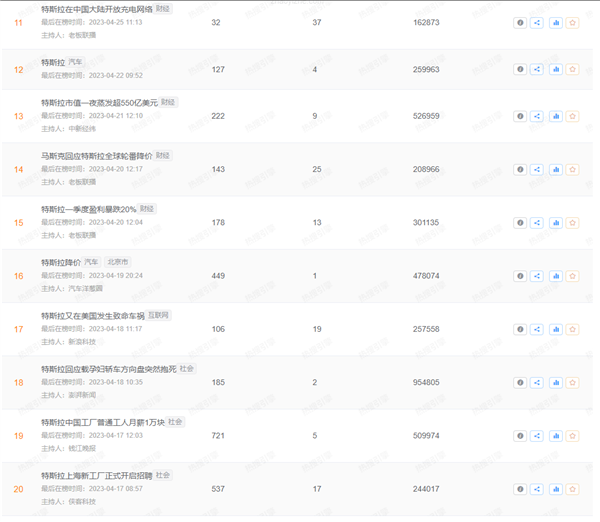Open topic 特斯拉中国工厂普通工人月薪1万块
The height and width of the screenshot is (522, 600).
coord(103,422)
